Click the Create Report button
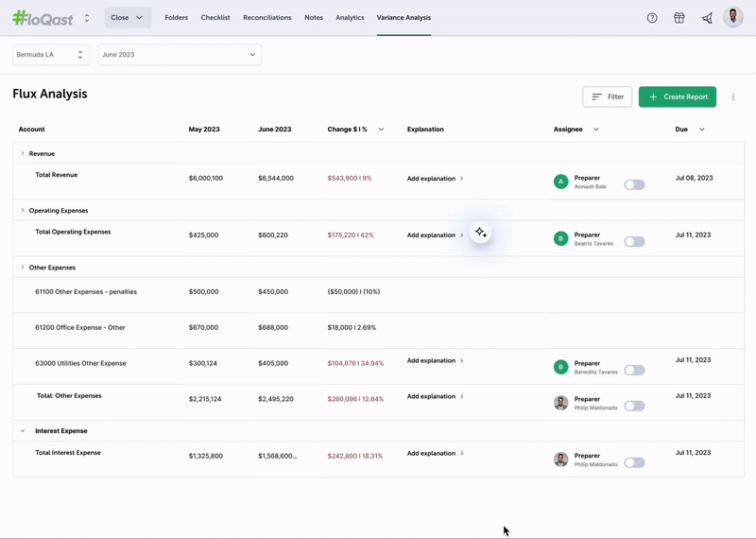The height and width of the screenshot is (539, 756). [678, 97]
